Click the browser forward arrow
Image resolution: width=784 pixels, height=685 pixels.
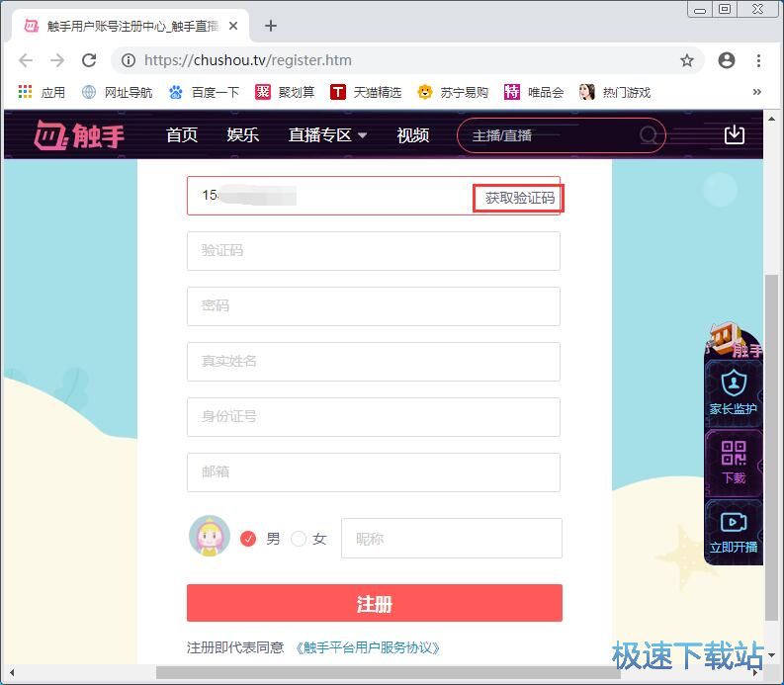(x=57, y=60)
